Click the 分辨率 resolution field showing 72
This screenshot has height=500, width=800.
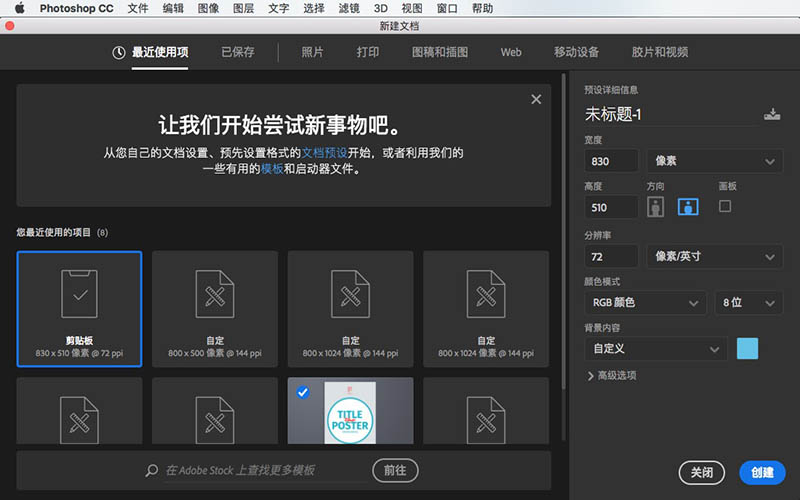[611, 256]
